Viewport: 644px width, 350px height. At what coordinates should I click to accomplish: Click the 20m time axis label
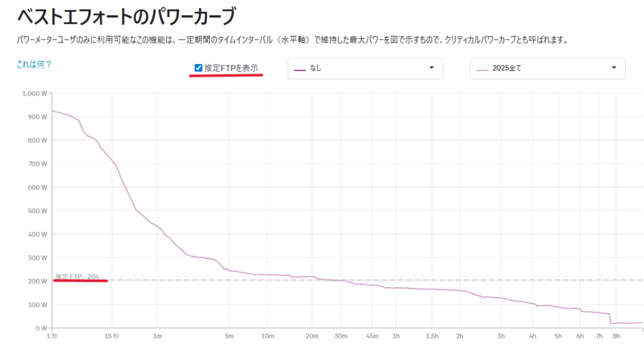[x=311, y=336]
